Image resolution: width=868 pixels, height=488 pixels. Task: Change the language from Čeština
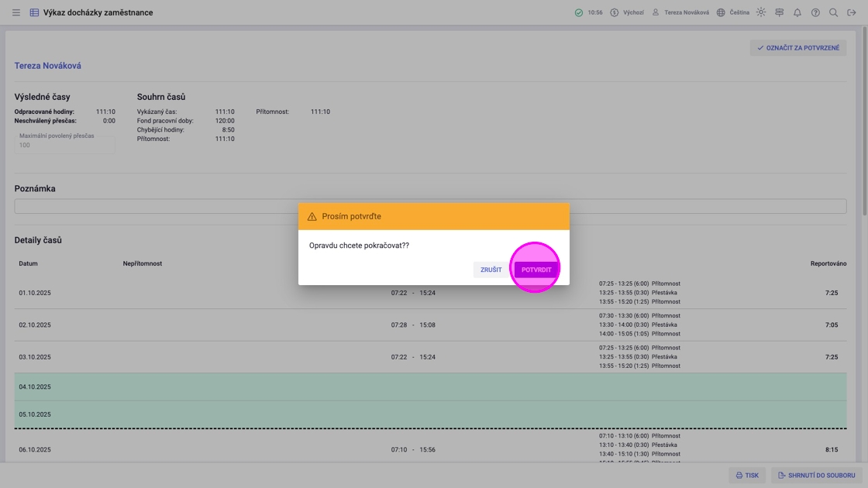pos(733,12)
